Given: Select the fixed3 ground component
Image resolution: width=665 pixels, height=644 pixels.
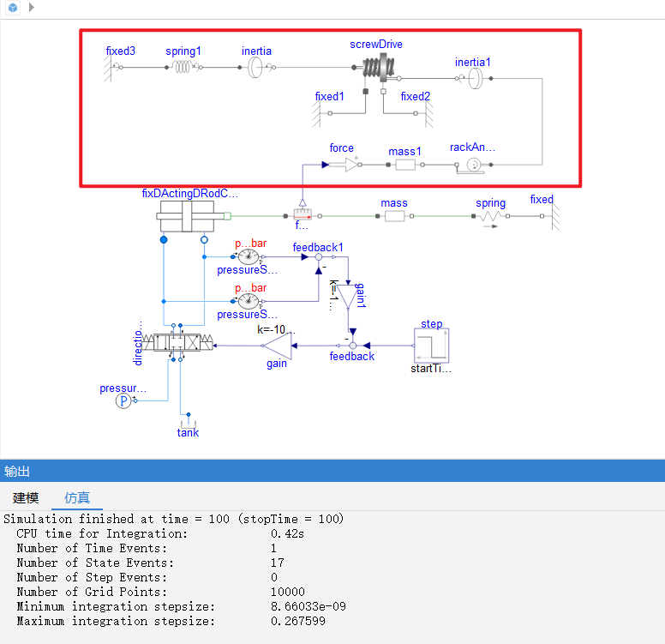Looking at the screenshot, I should (113, 68).
